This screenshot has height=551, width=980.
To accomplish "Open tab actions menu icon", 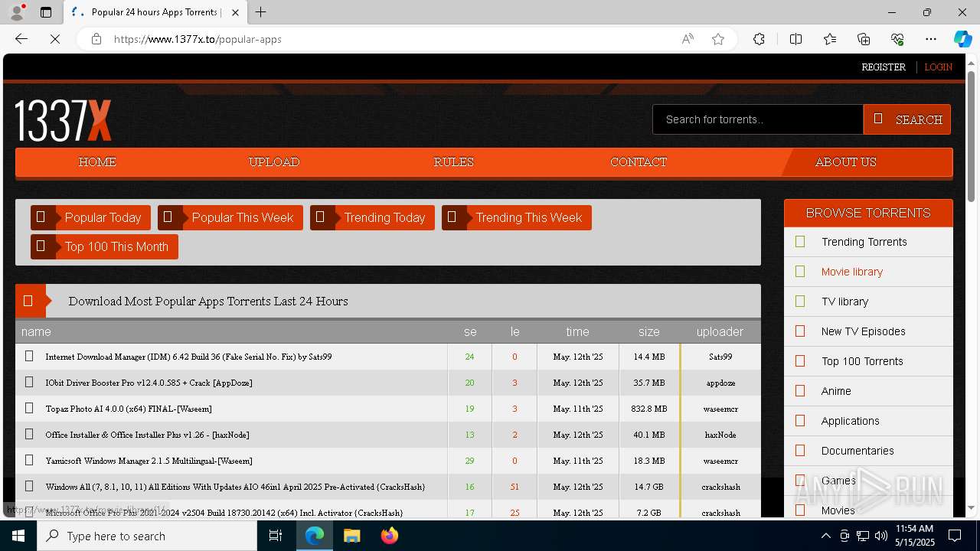I will tap(46, 12).
